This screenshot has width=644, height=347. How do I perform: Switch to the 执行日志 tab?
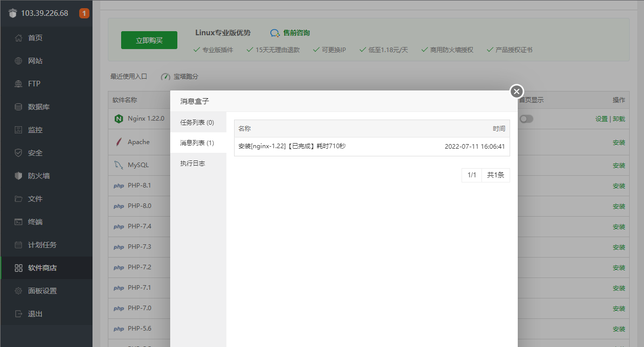tap(198, 164)
